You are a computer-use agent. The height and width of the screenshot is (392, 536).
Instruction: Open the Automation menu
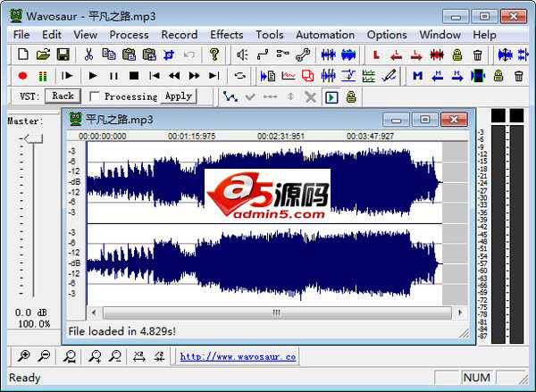[325, 35]
